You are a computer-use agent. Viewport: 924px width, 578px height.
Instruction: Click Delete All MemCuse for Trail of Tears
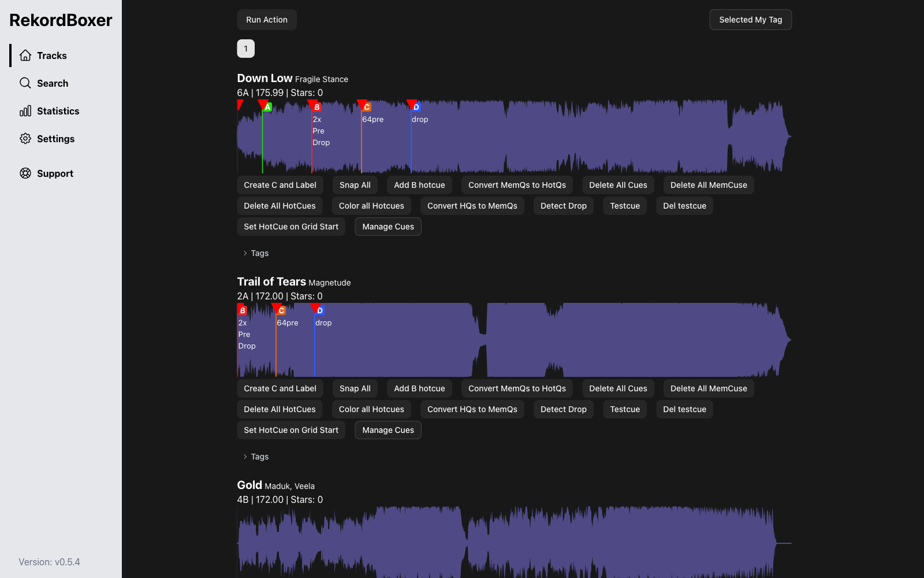pos(709,388)
